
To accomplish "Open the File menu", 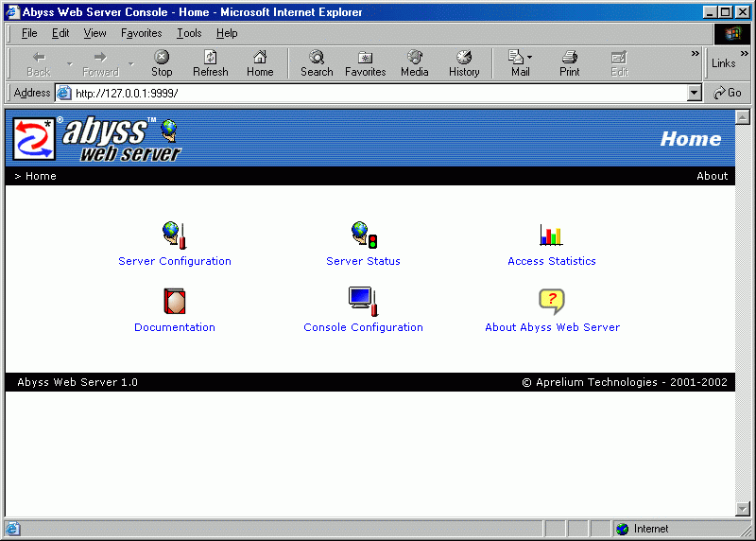I will (29, 33).
